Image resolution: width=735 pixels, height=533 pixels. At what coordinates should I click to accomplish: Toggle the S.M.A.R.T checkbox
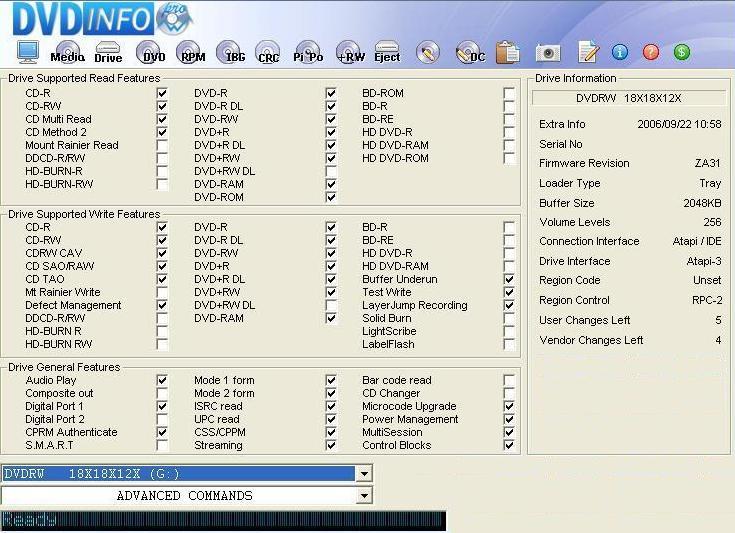162,445
